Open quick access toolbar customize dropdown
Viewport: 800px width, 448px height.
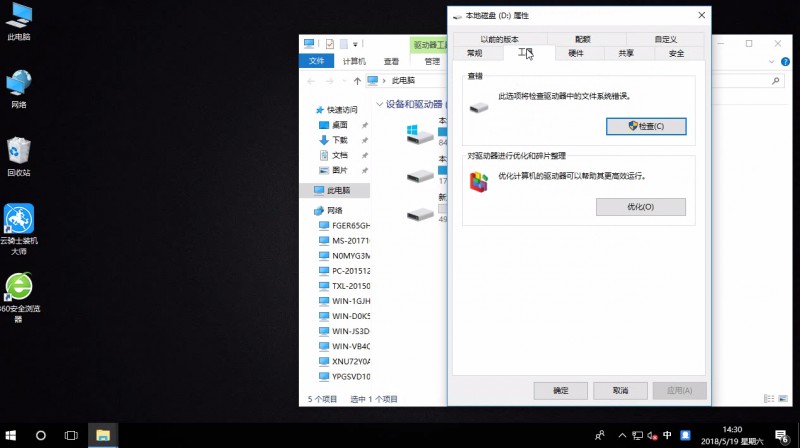coord(356,44)
